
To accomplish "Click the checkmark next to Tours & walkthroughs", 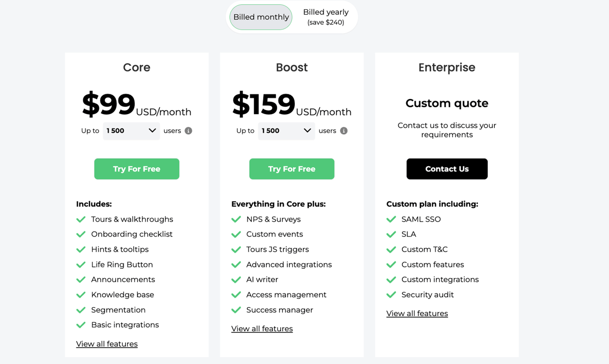I will [x=81, y=219].
